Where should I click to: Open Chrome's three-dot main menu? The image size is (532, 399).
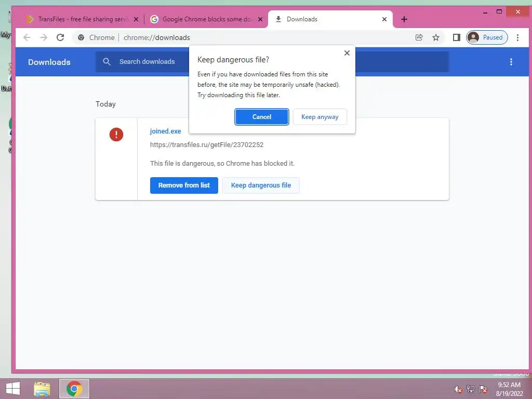[x=517, y=37]
